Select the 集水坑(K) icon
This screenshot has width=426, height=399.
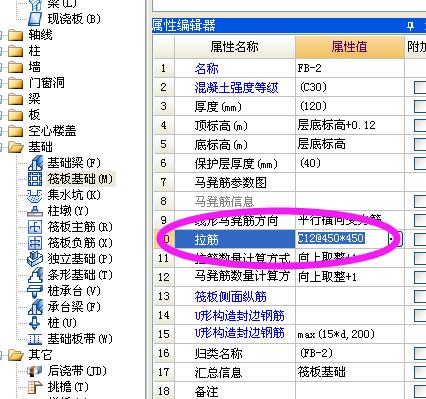tap(34, 195)
